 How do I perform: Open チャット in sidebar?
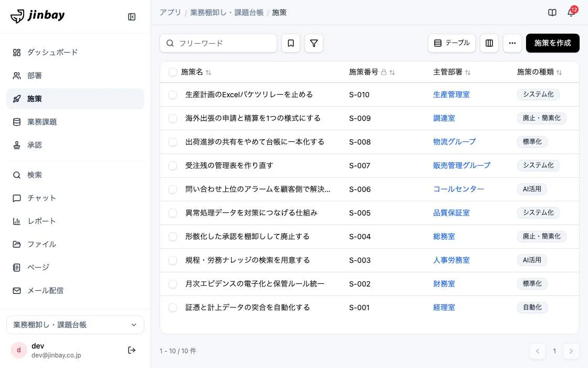point(76,198)
